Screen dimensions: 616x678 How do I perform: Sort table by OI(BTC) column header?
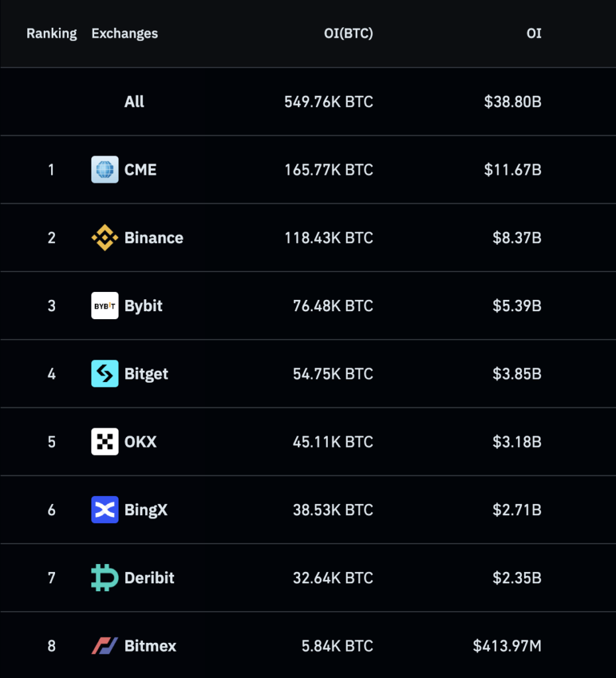click(x=348, y=33)
